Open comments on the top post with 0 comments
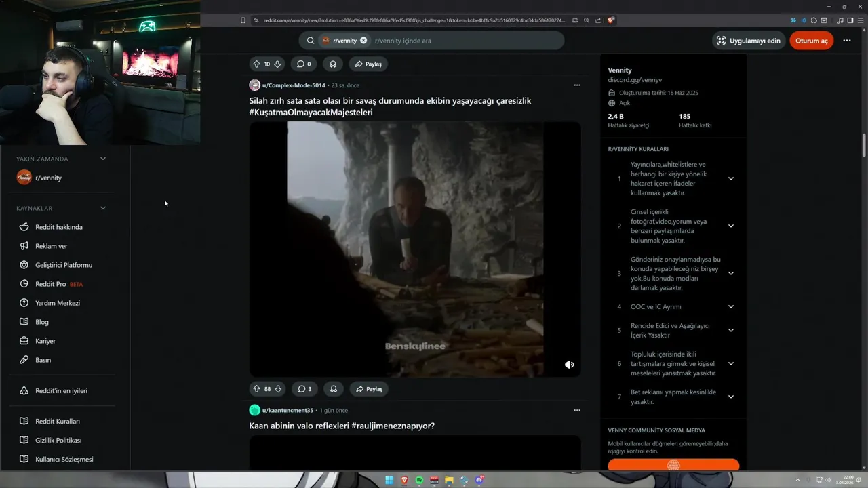This screenshot has width=868, height=488. pyautogui.click(x=304, y=64)
